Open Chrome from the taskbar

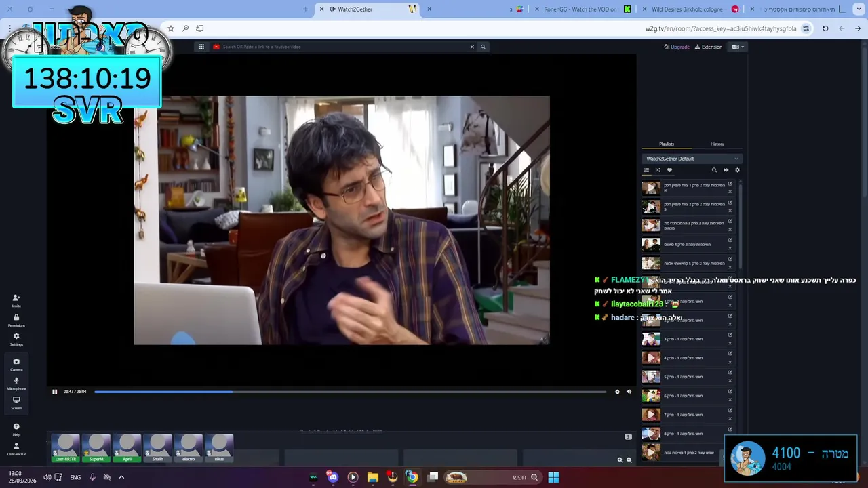(412, 477)
